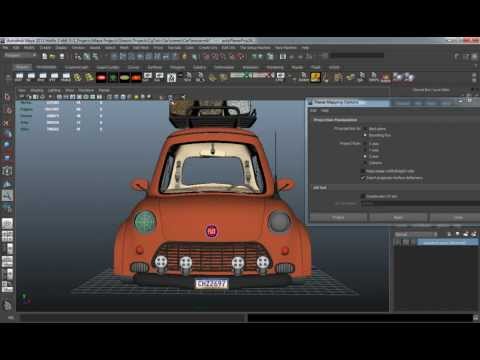This screenshot has width=480, height=360.
Task: Click the yellow snap icon on status line
Action: point(184,56)
